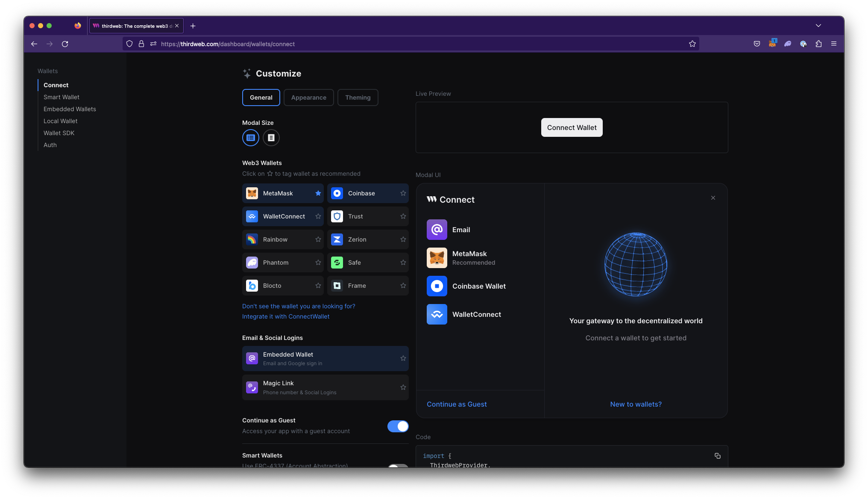Reload the page with the refresh icon

pos(65,44)
